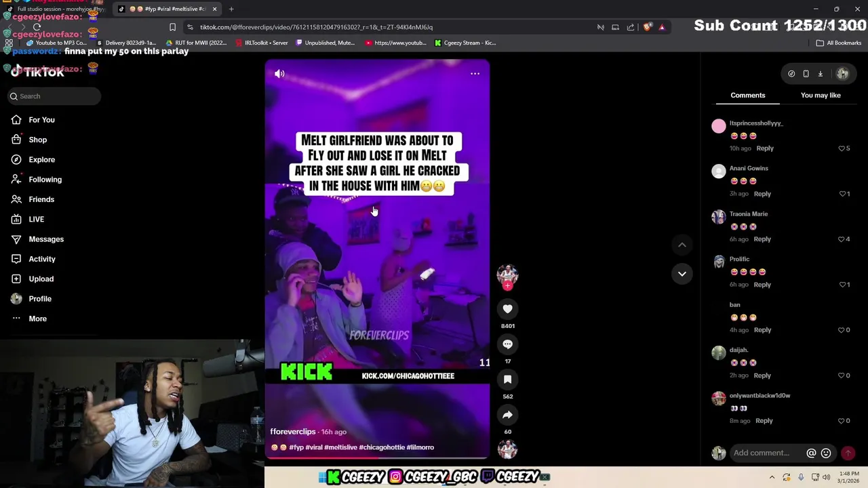Viewport: 868px width, 488px height.
Task: Click the download desktop app icon
Action: click(x=820, y=73)
